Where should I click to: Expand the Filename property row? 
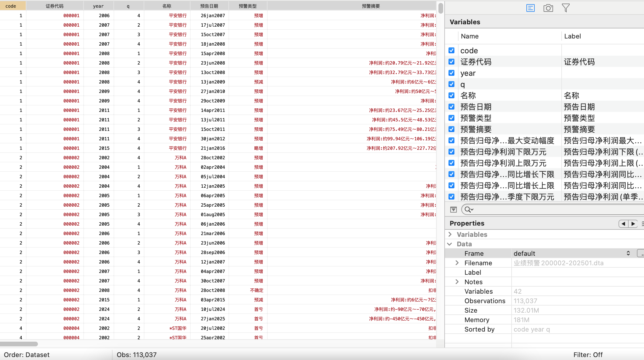(x=457, y=263)
